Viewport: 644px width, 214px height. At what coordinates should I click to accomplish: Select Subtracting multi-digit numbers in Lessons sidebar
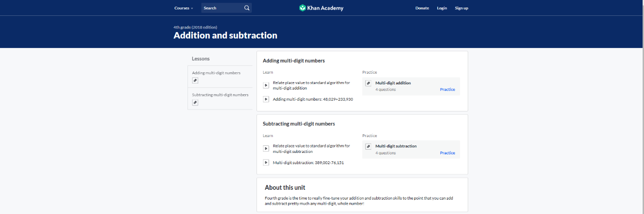click(x=220, y=95)
